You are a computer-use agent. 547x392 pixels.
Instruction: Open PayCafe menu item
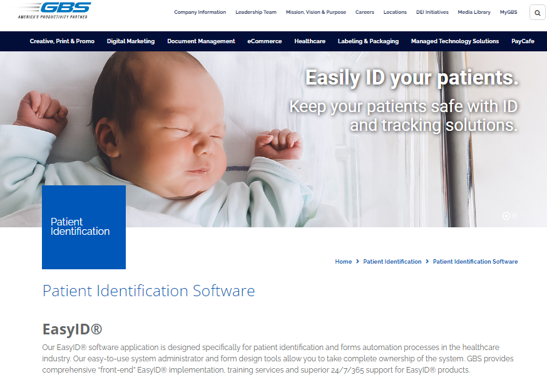click(523, 41)
